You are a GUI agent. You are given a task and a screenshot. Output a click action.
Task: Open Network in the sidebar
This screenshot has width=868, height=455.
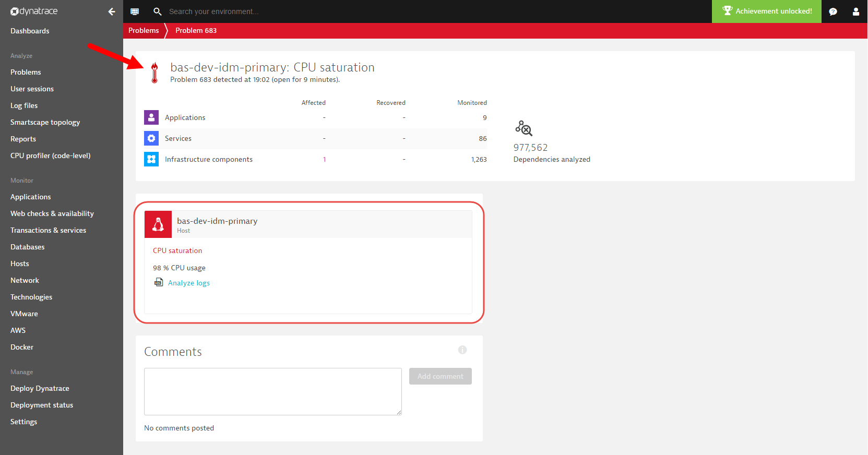tap(25, 280)
